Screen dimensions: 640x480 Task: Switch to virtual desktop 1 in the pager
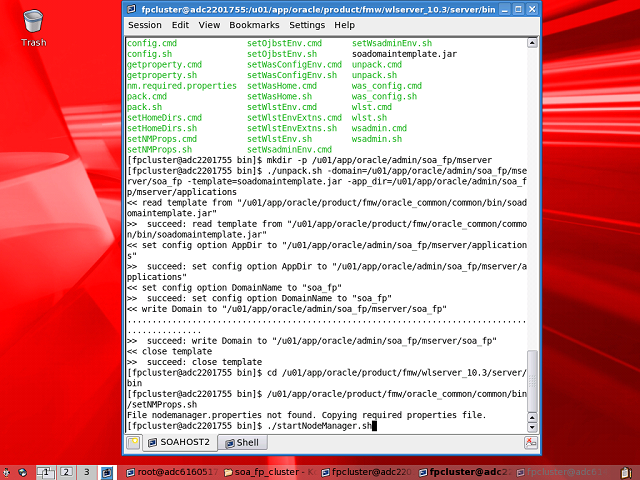[45, 472]
